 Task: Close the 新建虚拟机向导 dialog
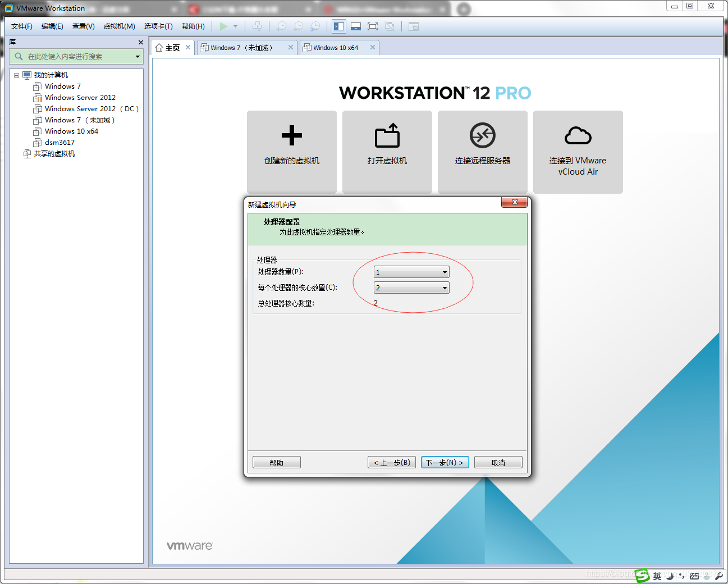click(515, 202)
